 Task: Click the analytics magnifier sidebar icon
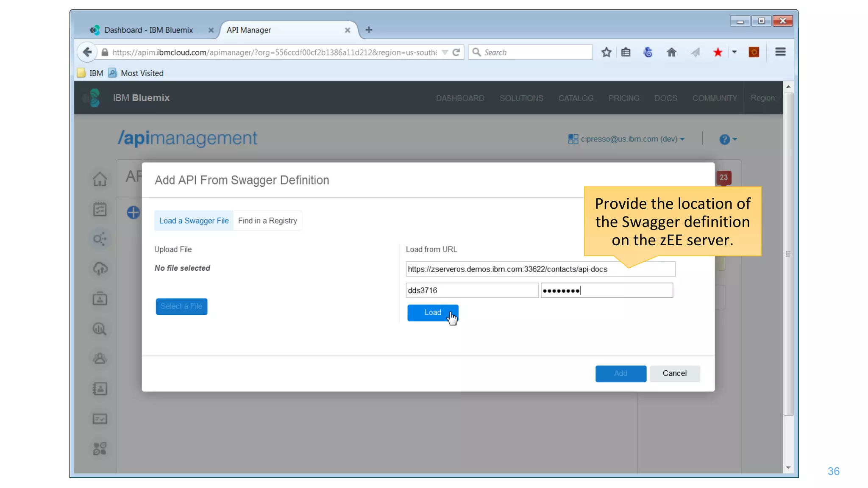[x=100, y=329]
